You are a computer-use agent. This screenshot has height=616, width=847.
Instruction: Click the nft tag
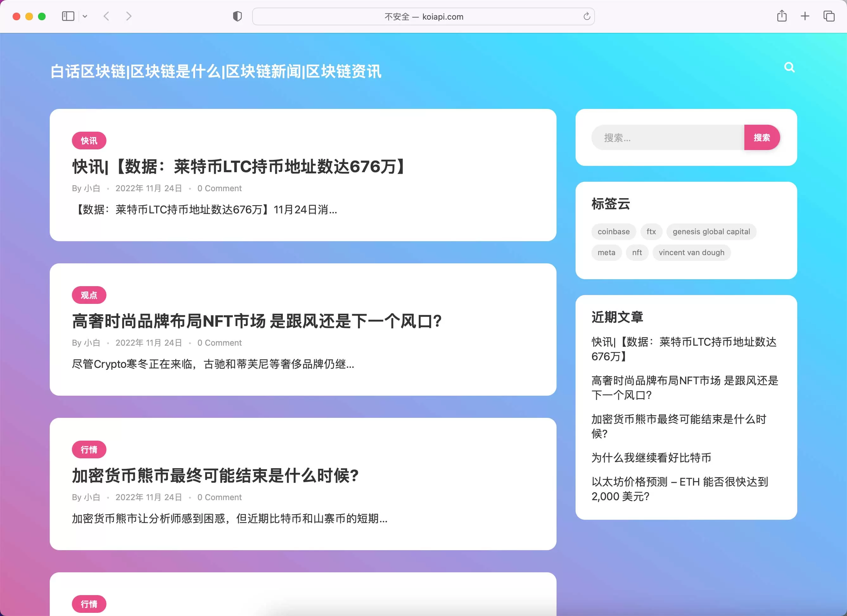pyautogui.click(x=637, y=253)
